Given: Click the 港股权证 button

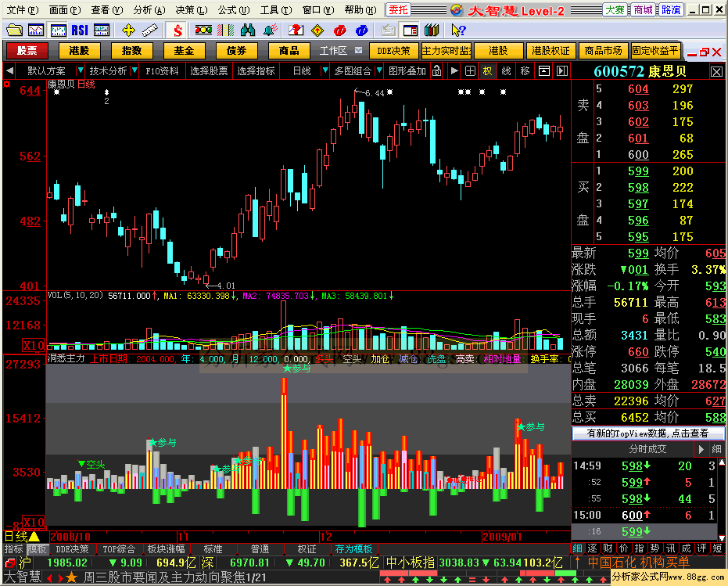Looking at the screenshot, I should click(550, 50).
